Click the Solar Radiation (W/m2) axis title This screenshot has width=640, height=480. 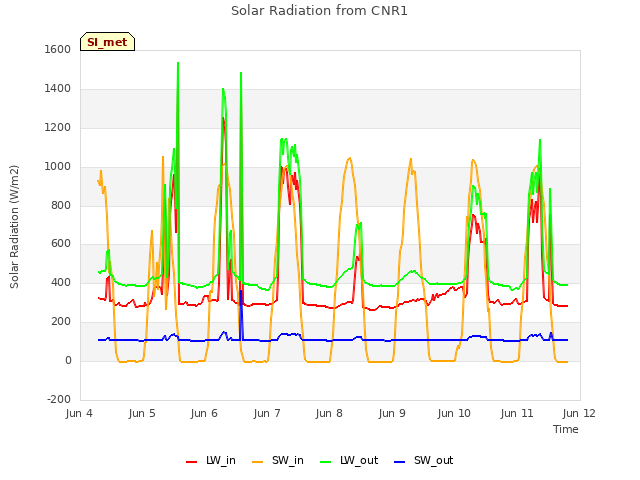click(14, 227)
